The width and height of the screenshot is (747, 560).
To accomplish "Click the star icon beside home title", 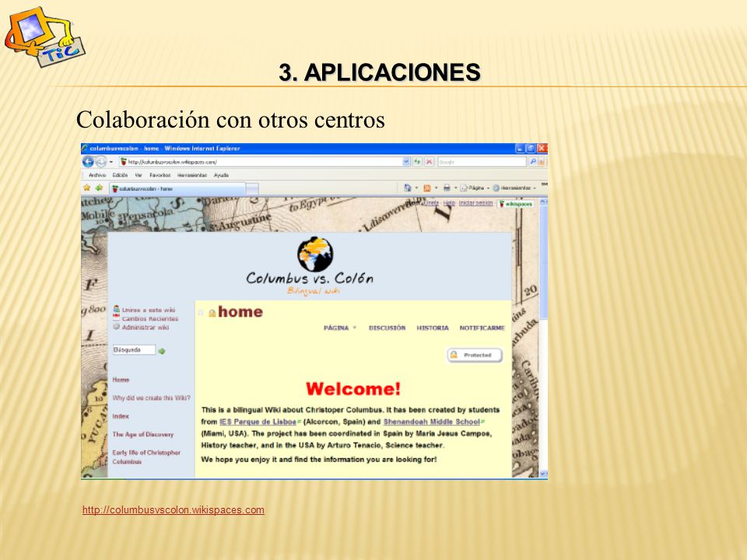I will click(x=201, y=313).
